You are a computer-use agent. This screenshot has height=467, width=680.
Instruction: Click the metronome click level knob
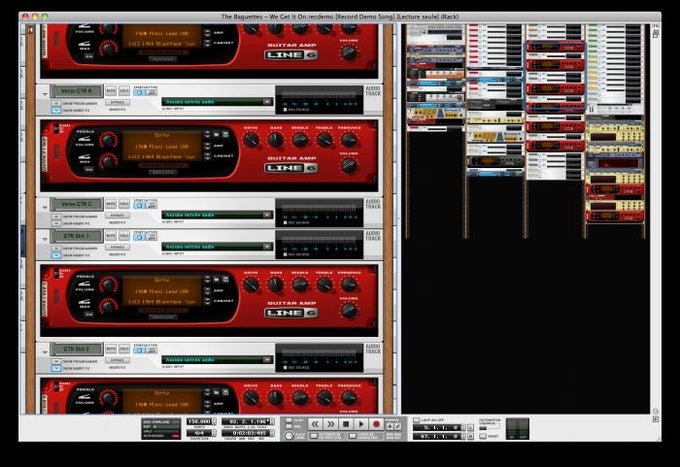(289, 436)
